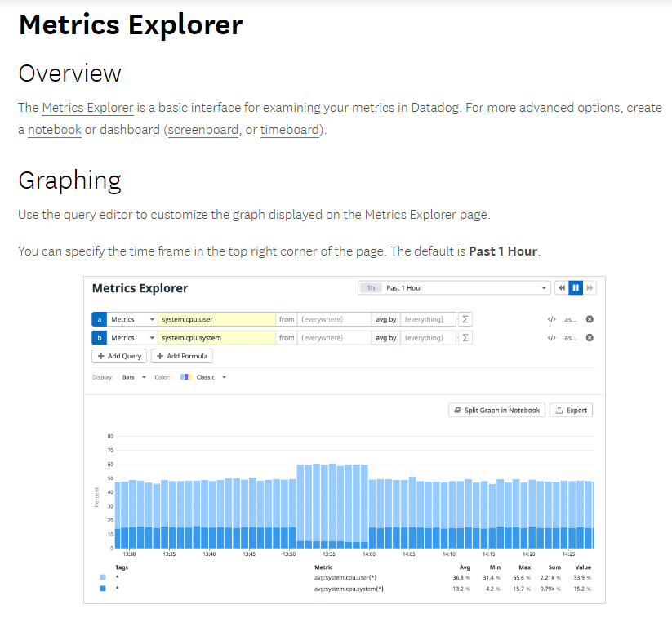Click the Add Query button

click(x=119, y=356)
